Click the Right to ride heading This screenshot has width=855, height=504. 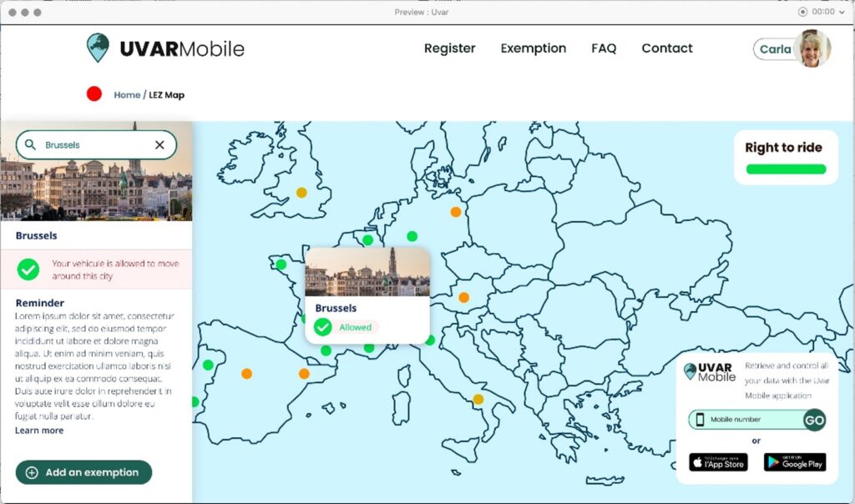coord(783,147)
